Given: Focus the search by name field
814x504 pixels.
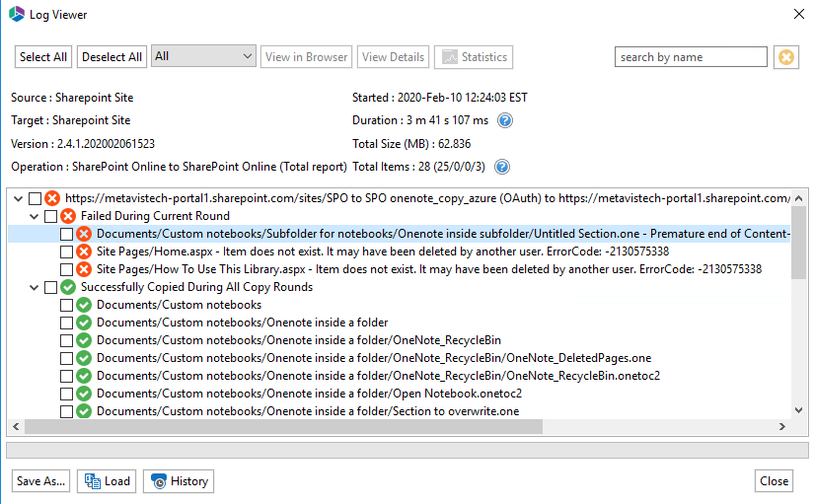Looking at the screenshot, I should [690, 57].
